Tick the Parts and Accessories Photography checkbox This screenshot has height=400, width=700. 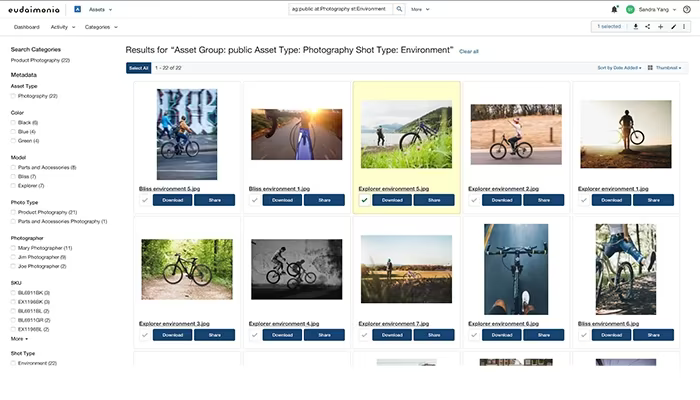coord(13,221)
